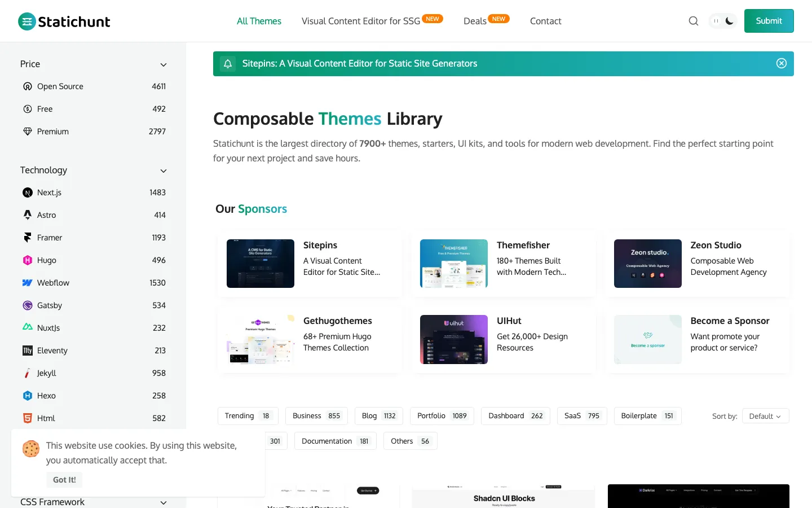Click the UIHut sponsor title
The image size is (812, 508).
[x=509, y=321]
